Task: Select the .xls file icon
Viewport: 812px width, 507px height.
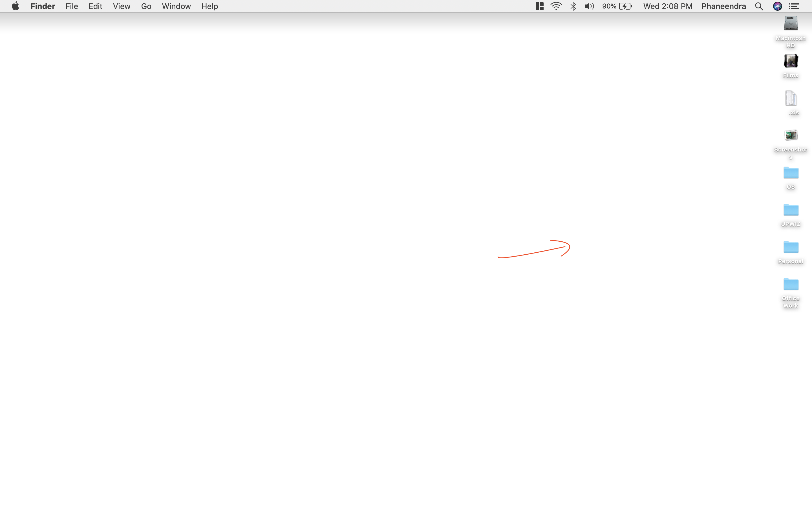Action: (x=791, y=99)
